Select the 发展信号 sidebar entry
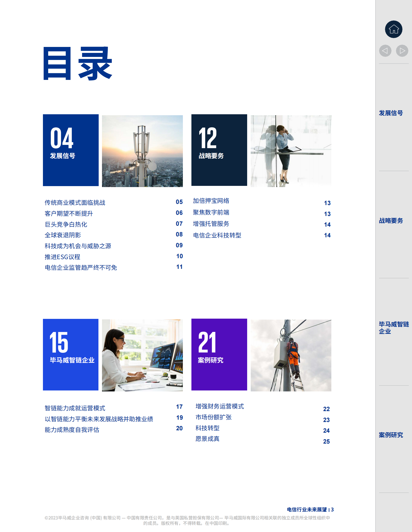Image resolution: width=412 pixels, height=532 pixels. [390, 113]
